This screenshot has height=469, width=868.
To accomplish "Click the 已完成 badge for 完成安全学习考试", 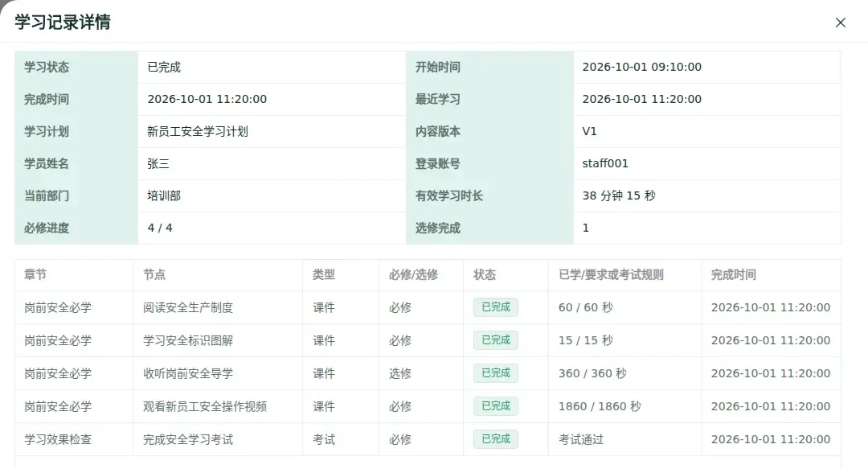I will [x=496, y=439].
